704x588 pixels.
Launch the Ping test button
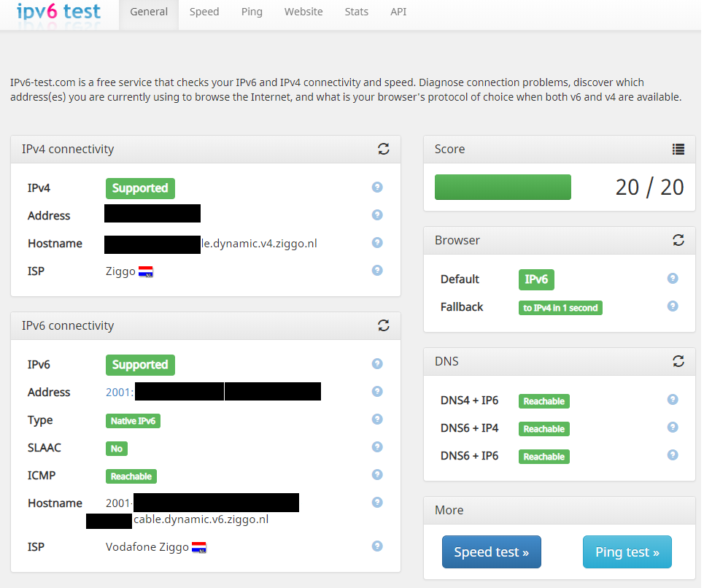click(x=627, y=552)
